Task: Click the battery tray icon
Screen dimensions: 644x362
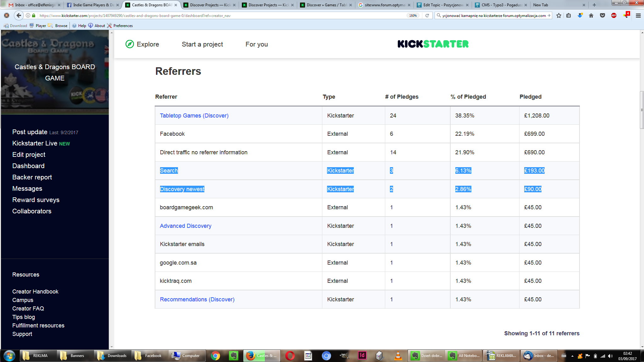Action: tap(595, 356)
